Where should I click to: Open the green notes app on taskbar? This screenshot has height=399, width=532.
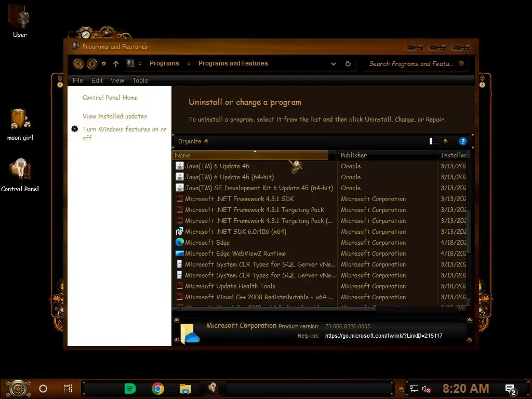(130, 389)
